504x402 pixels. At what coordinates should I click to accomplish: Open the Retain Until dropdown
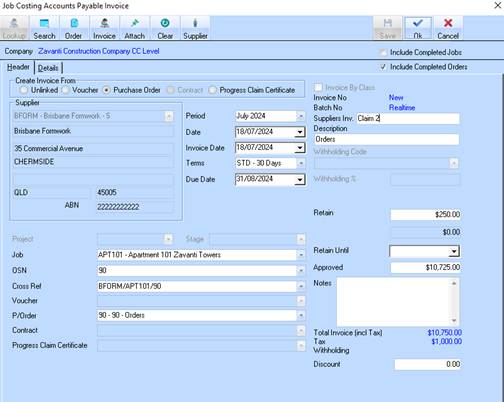coord(454,252)
